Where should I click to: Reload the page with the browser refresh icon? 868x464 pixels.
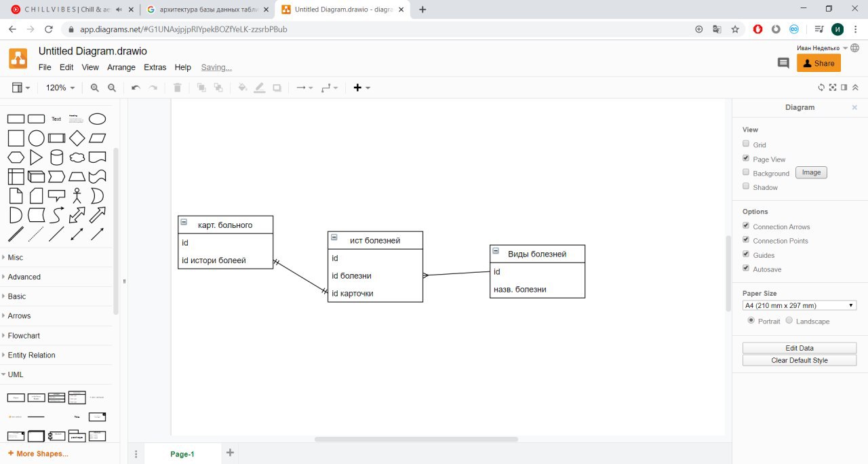pos(49,29)
